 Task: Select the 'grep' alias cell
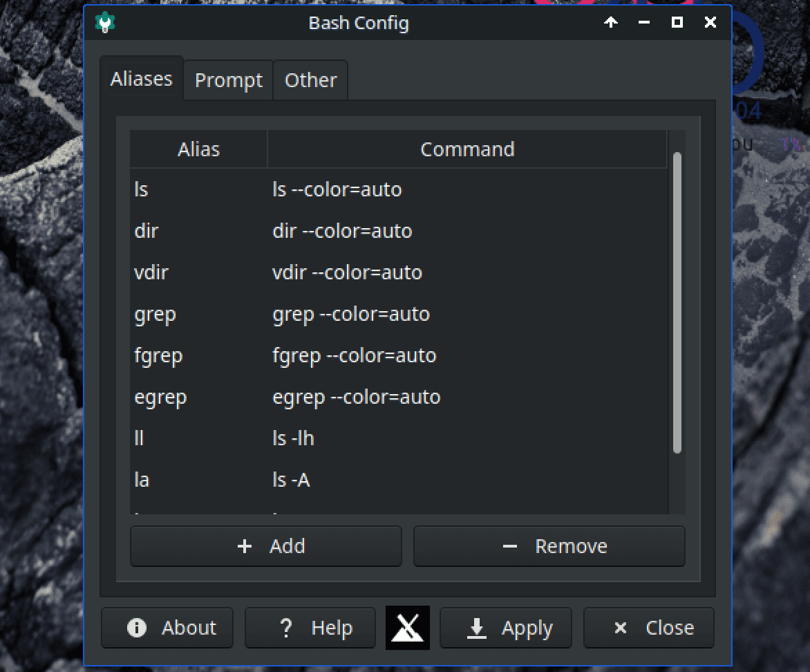pyautogui.click(x=198, y=314)
